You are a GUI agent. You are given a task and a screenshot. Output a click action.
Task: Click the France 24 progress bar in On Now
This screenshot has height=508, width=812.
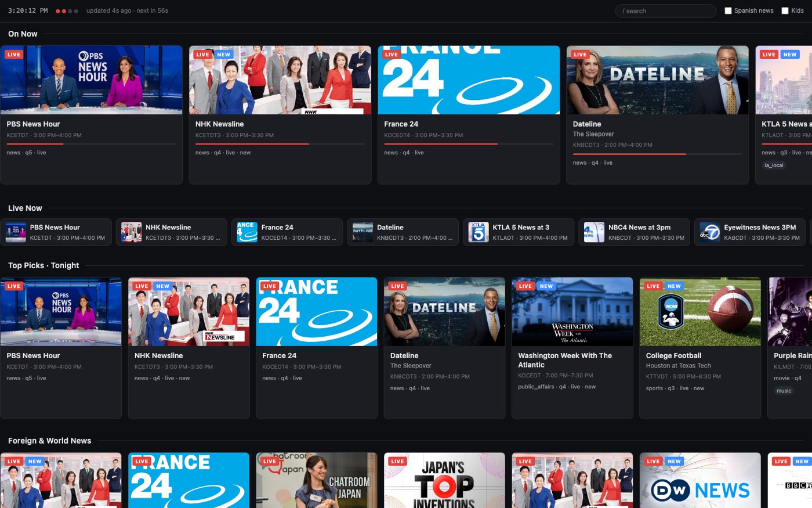(469, 143)
